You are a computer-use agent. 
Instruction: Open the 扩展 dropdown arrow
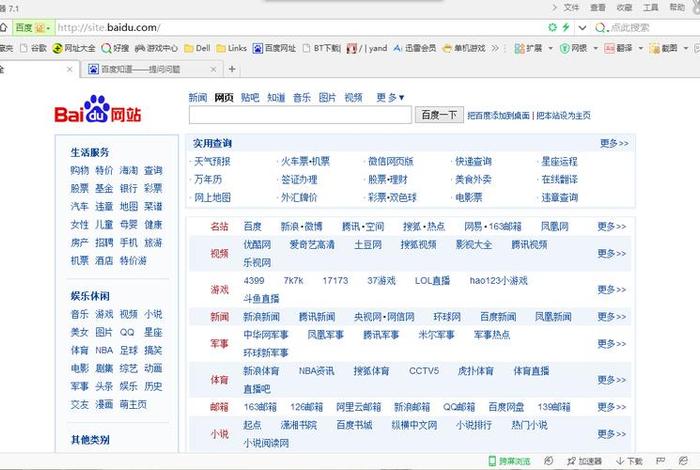click(x=550, y=48)
